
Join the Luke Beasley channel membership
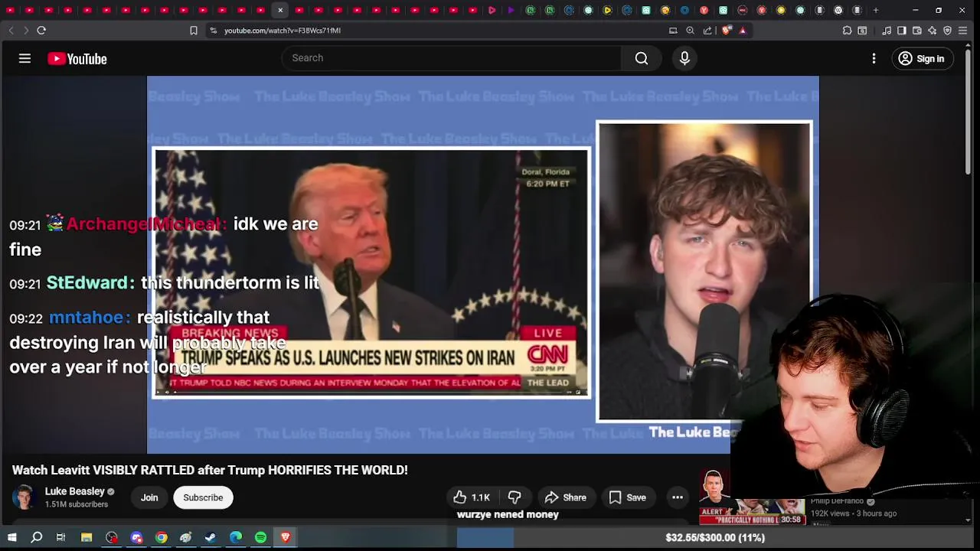149,497
